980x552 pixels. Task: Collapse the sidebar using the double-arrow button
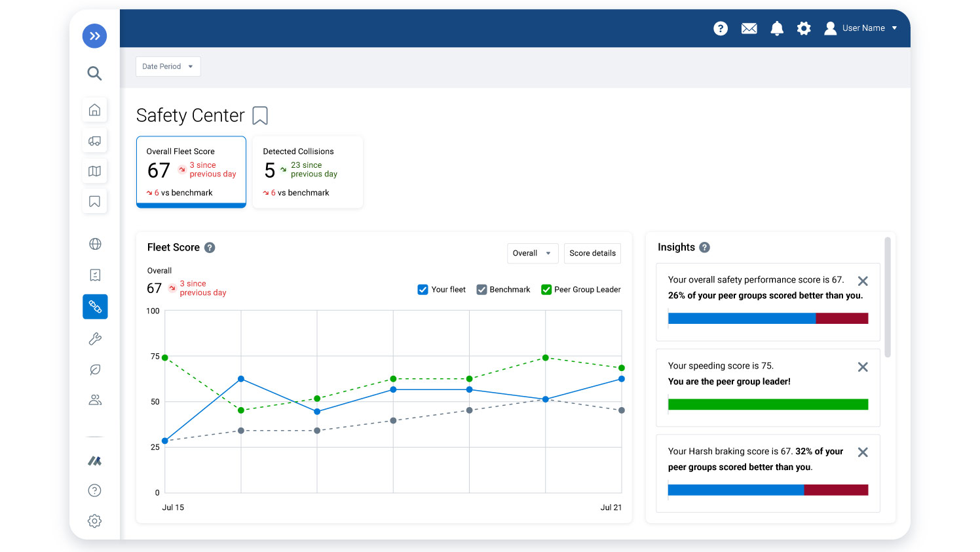click(x=94, y=36)
